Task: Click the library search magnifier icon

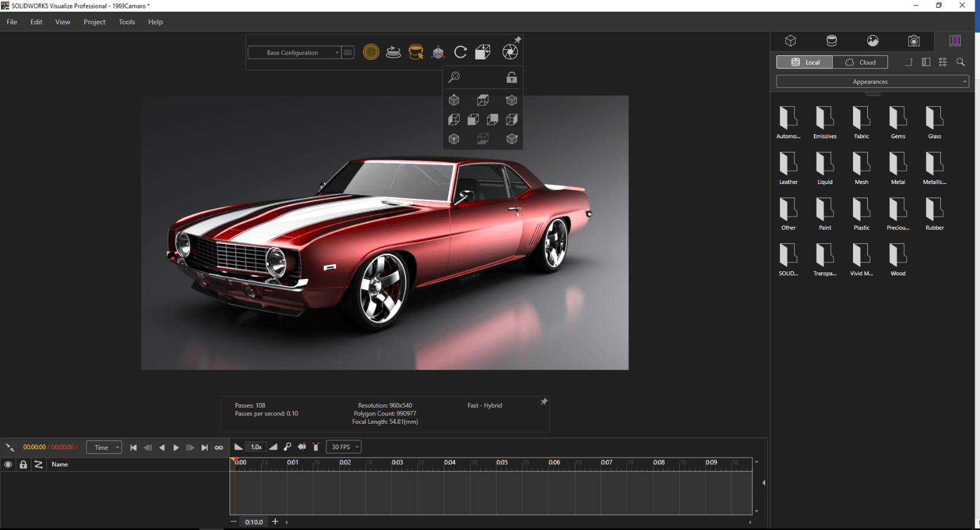Action: [960, 62]
